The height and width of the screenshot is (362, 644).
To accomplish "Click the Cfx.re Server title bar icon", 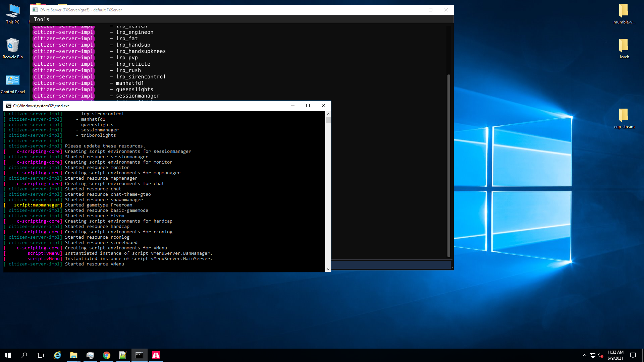I will click(x=35, y=10).
